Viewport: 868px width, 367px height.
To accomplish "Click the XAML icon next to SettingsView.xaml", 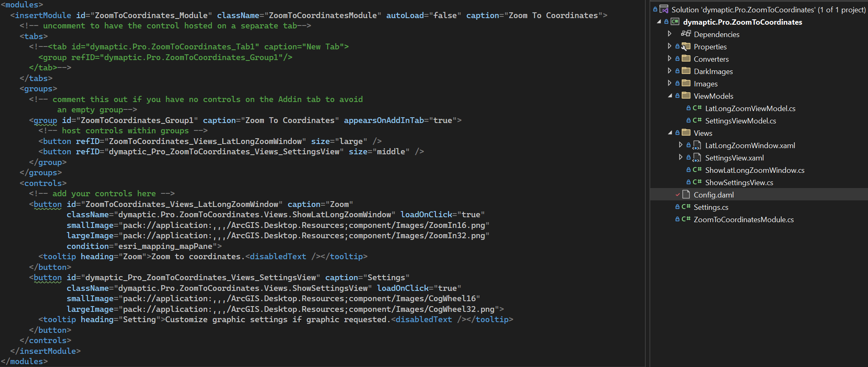I will click(696, 157).
